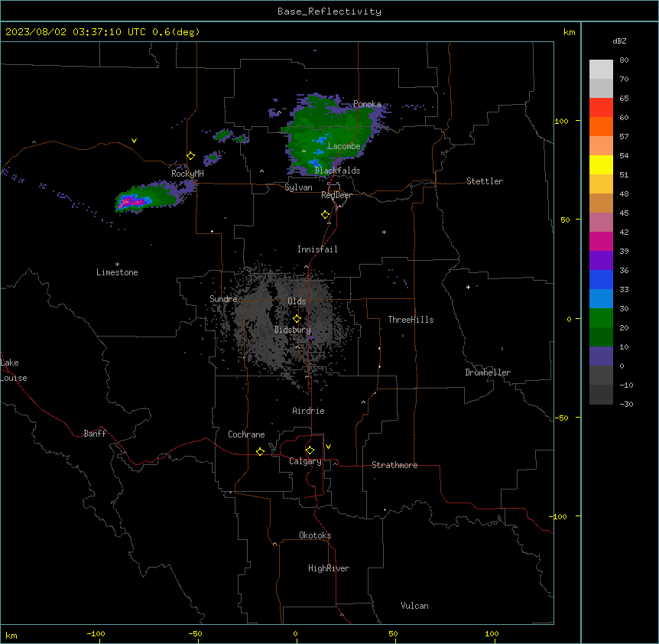This screenshot has width=659, height=644.
Task: Pick the pink 42-45 dBZ legend swatch
Action: (601, 223)
